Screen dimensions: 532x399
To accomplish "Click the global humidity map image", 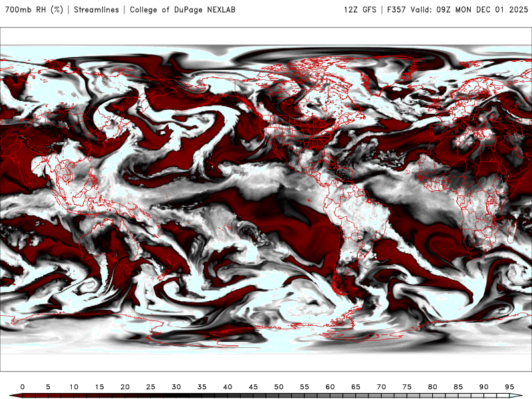I will pos(266,199).
